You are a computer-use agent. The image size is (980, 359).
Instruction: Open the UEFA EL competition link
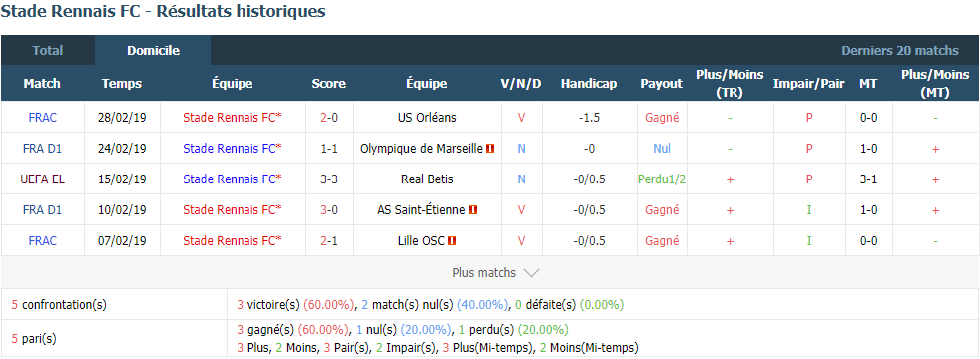pos(43,179)
